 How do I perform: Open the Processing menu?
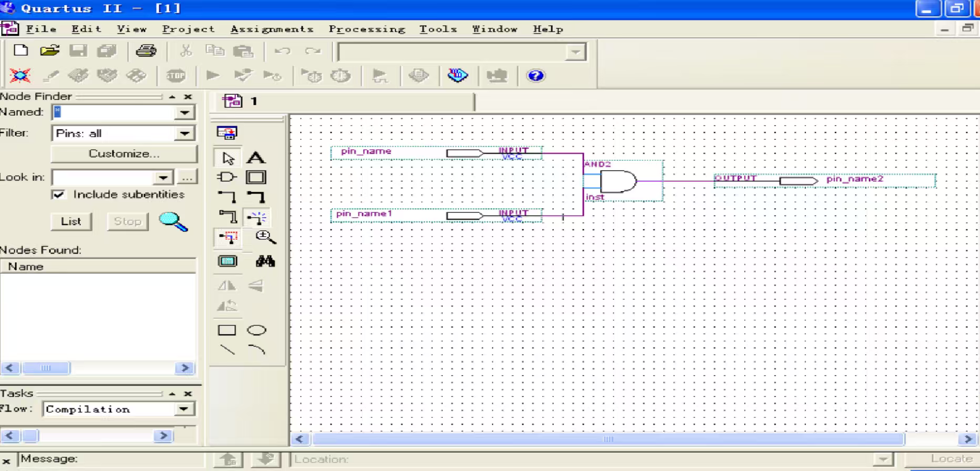367,29
